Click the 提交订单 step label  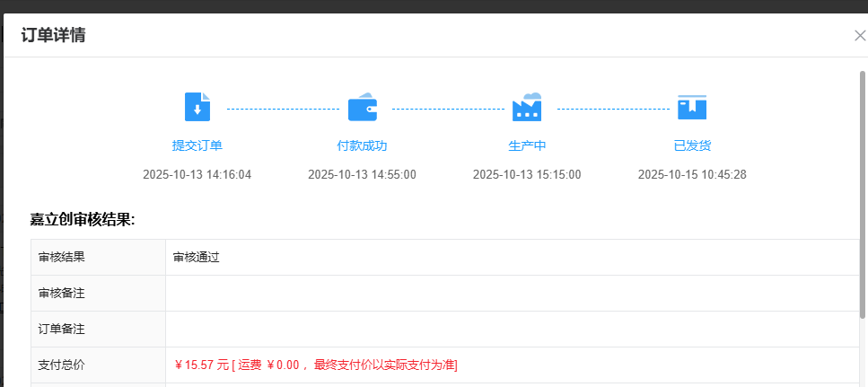197,145
